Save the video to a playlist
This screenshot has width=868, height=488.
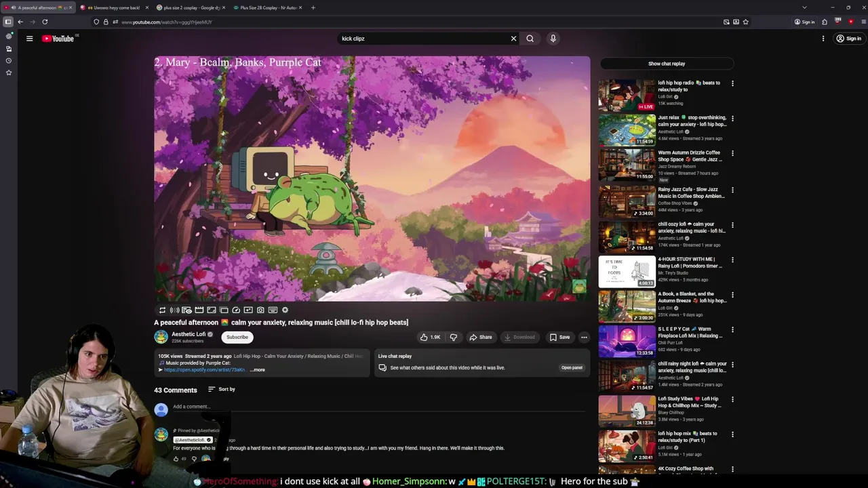[x=559, y=337]
